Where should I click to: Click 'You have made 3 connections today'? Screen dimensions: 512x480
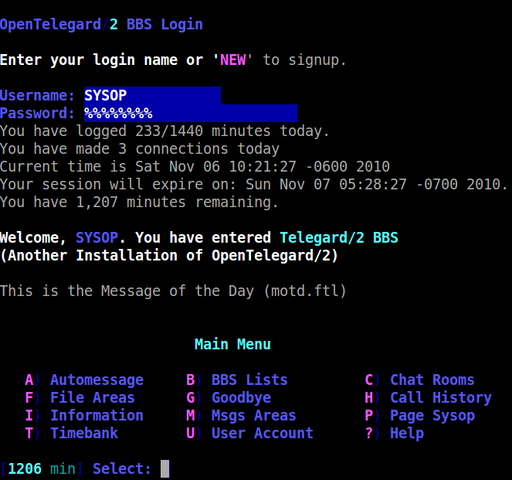(140, 149)
